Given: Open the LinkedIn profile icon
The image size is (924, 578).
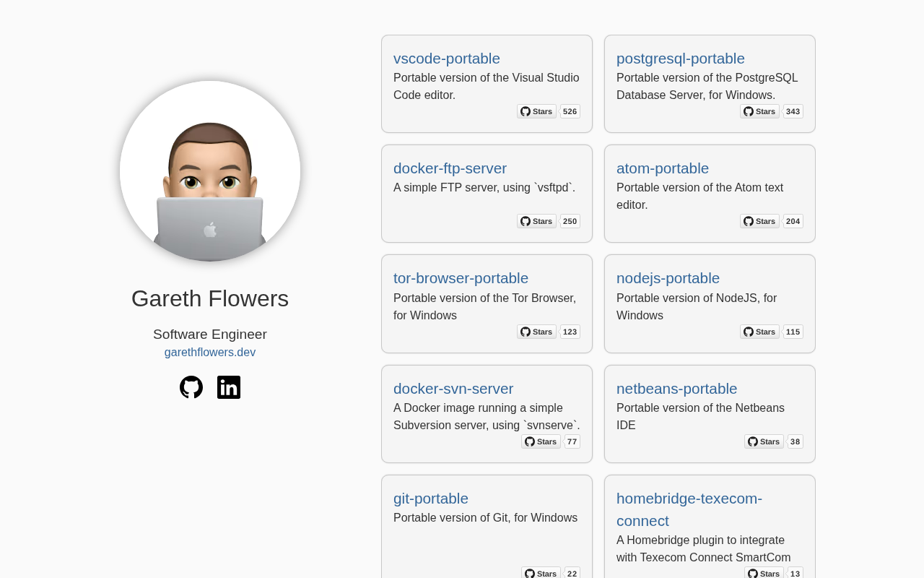Looking at the screenshot, I should click(x=229, y=387).
